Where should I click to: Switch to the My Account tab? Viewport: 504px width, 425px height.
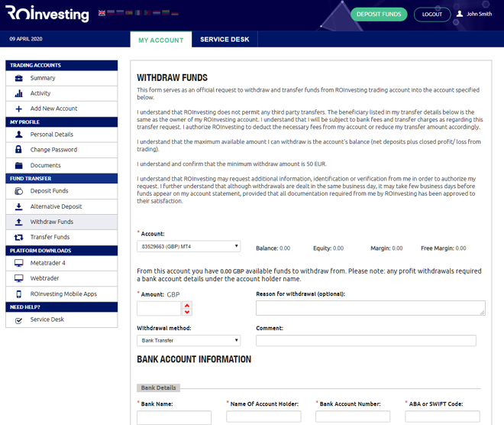click(160, 40)
